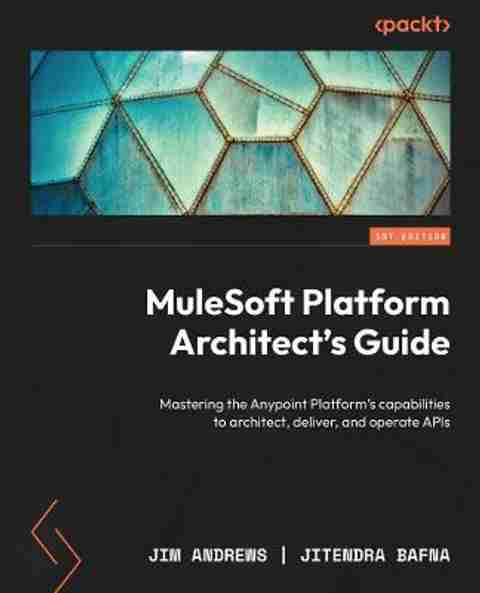Click the horizontal rule left of the edition badge
The height and width of the screenshot is (593, 480).
200,245
